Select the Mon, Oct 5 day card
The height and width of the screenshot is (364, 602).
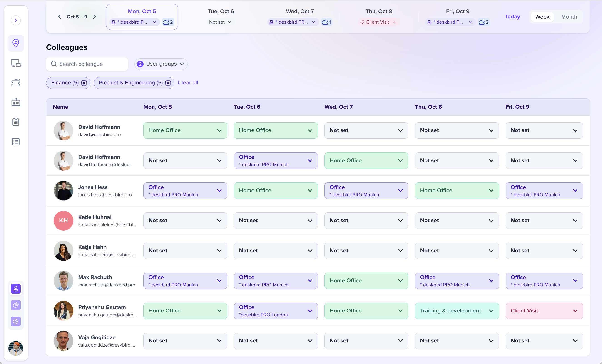(x=142, y=17)
